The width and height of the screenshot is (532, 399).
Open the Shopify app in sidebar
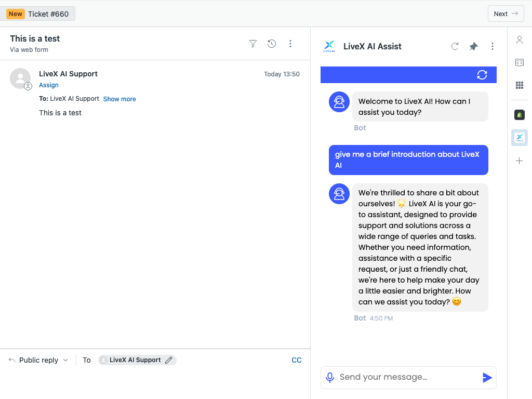(x=519, y=115)
